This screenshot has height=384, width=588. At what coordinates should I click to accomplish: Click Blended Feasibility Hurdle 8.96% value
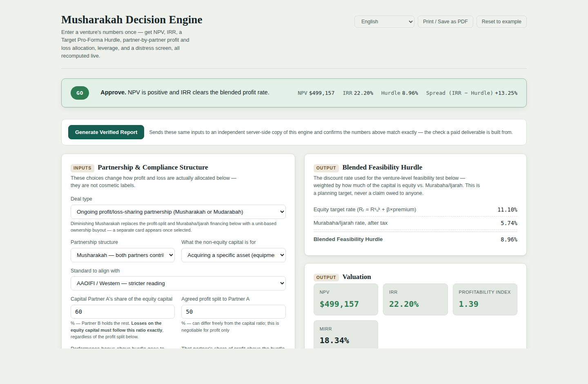click(509, 239)
